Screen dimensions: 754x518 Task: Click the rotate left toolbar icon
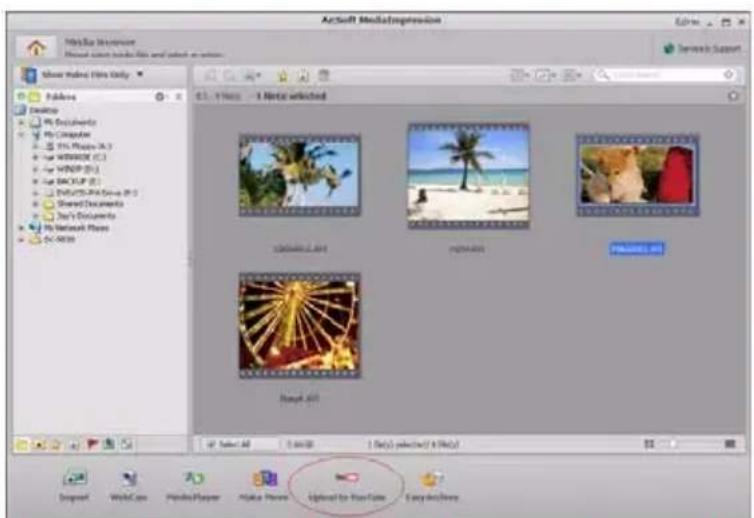pyautogui.click(x=211, y=76)
